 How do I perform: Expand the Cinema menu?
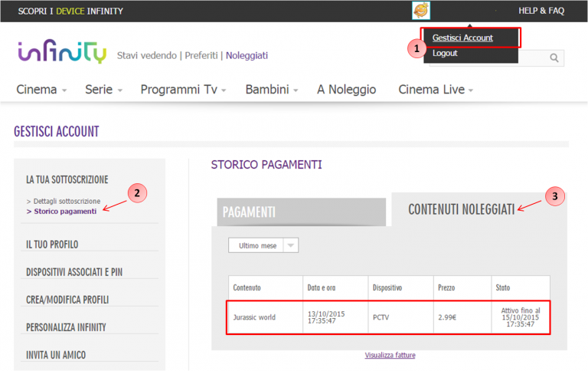coord(41,90)
